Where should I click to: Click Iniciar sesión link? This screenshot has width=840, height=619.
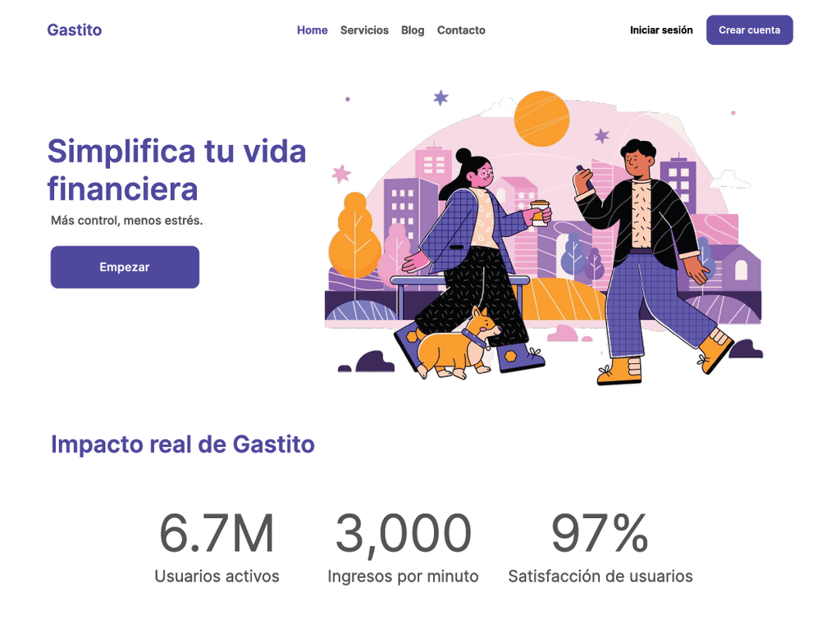[661, 30]
